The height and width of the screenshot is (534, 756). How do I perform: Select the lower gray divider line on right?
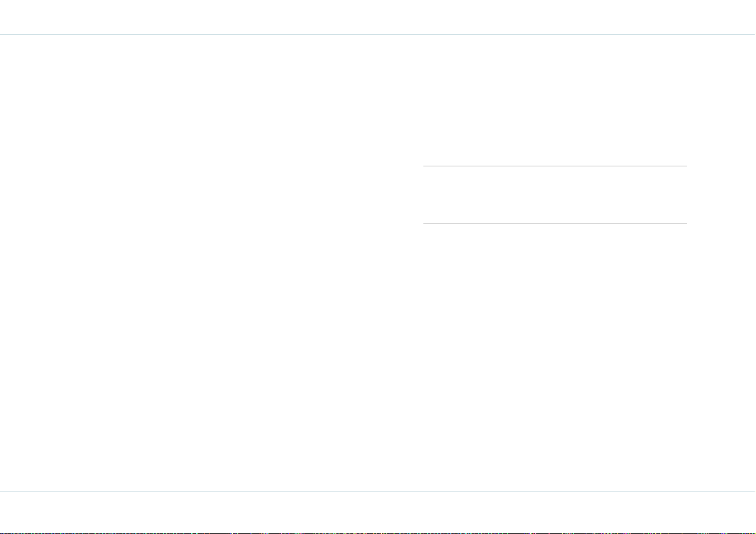(x=555, y=223)
